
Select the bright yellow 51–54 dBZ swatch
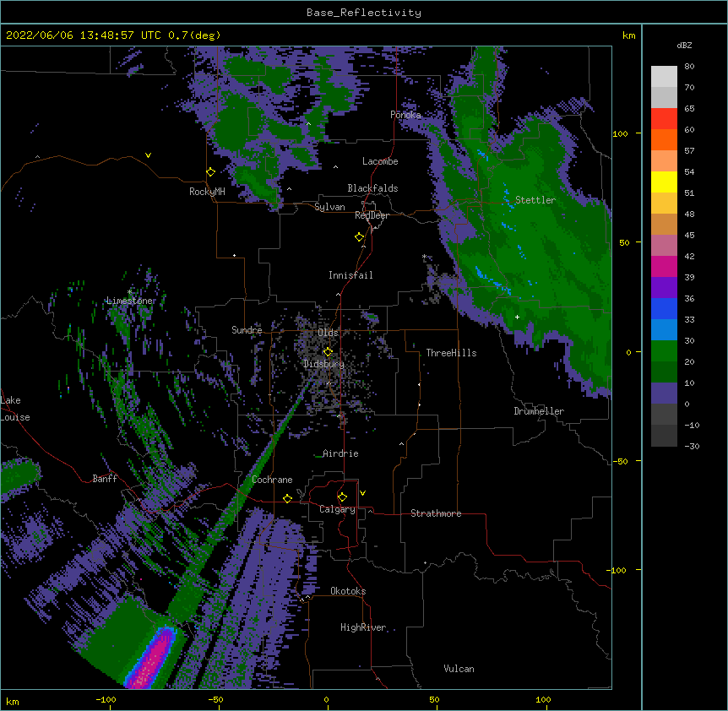point(664,182)
